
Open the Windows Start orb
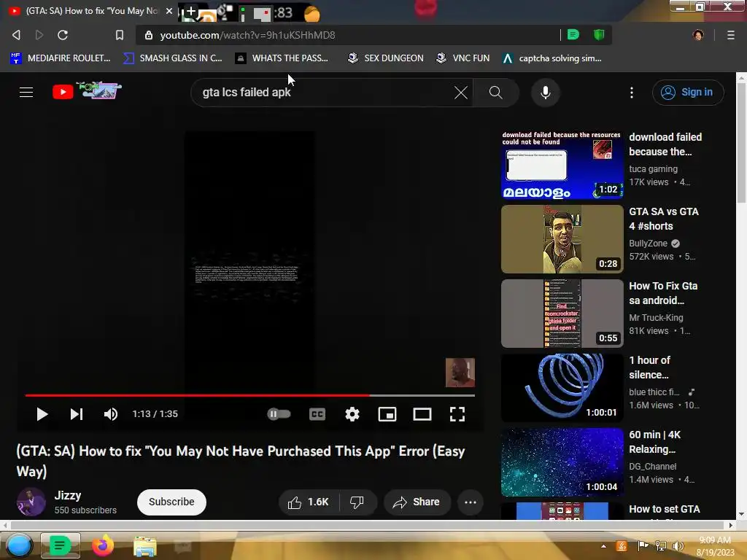pyautogui.click(x=19, y=545)
